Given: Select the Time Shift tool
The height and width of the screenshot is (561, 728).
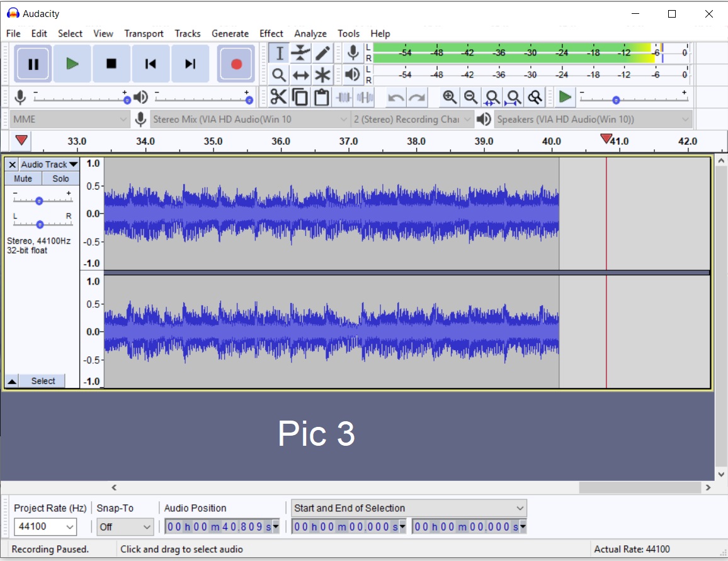Looking at the screenshot, I should 300,75.
